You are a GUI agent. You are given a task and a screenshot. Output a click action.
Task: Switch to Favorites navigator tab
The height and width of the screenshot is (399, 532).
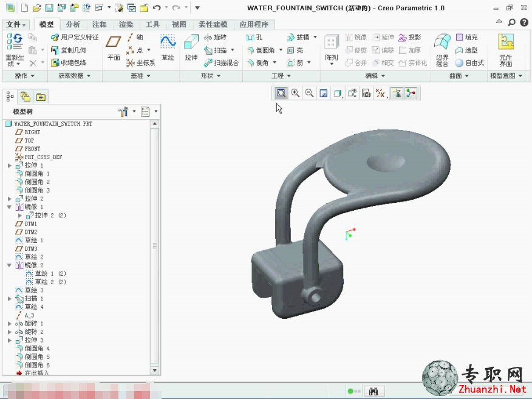[41, 97]
